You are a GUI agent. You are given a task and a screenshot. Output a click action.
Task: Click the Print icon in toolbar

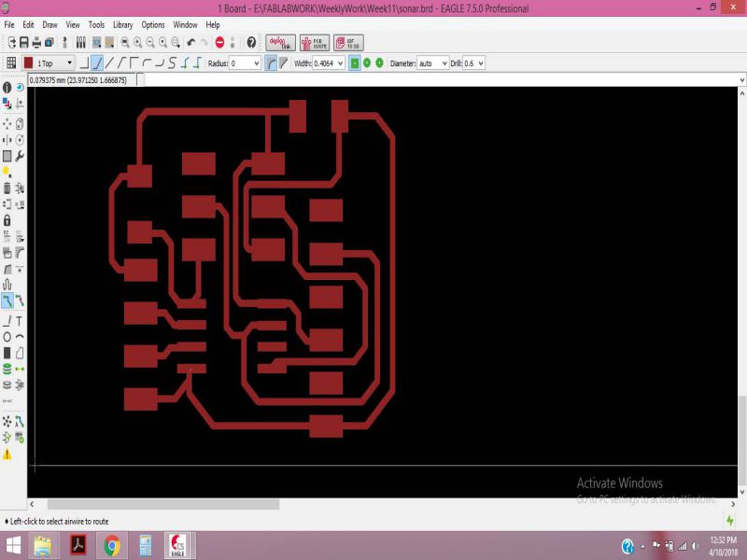pyautogui.click(x=36, y=42)
